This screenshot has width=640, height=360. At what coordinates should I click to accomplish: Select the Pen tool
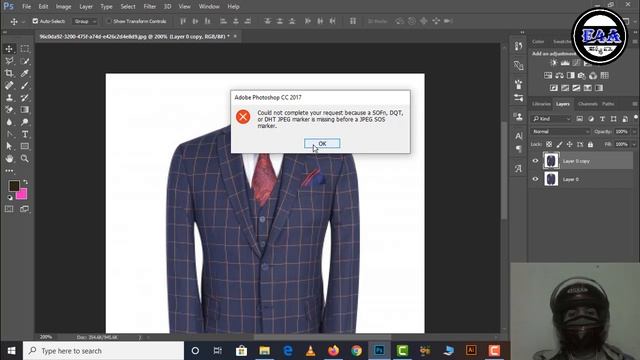tap(9, 134)
